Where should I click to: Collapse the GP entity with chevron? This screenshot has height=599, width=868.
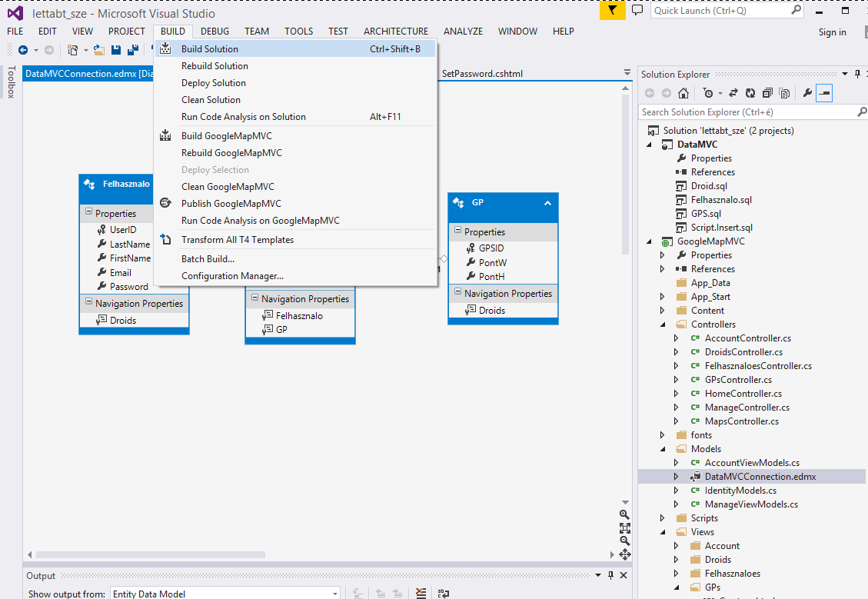coord(547,203)
